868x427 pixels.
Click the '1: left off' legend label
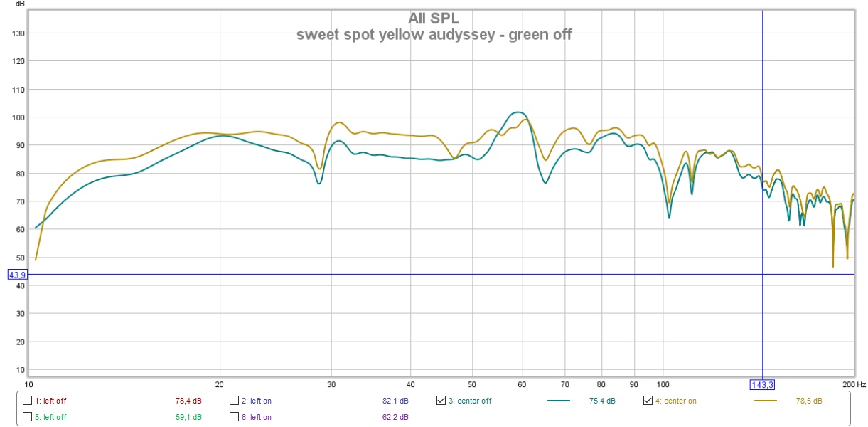click(50, 401)
